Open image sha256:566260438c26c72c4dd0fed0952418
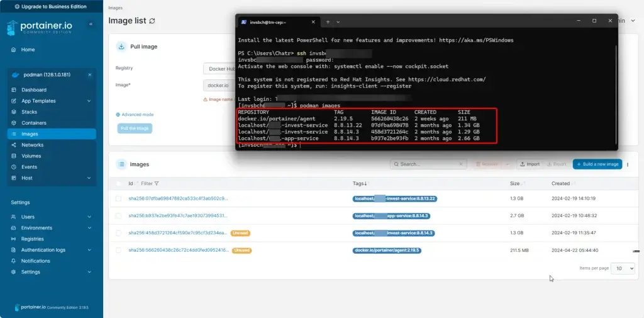 pos(179,250)
